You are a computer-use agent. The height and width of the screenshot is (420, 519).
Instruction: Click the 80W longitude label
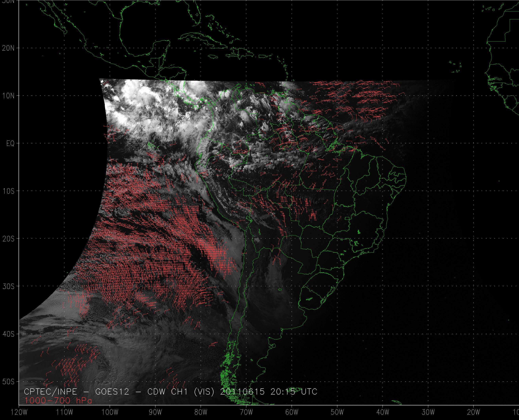[201, 412]
